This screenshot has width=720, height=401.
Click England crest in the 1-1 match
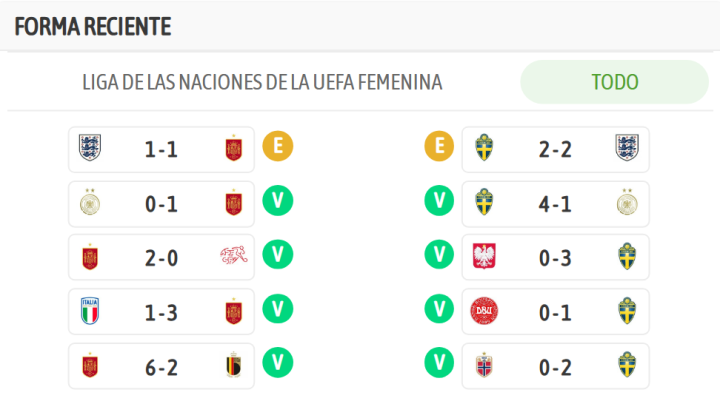pos(90,148)
